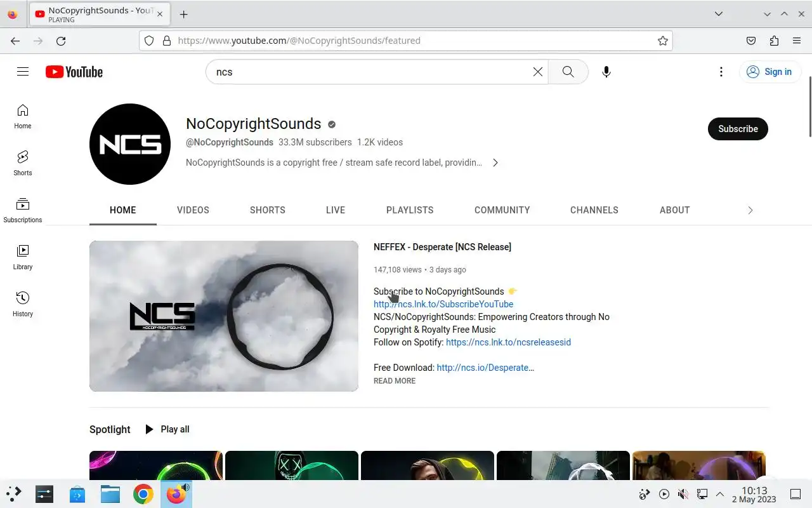
Task: Open the network connections tray icon
Action: click(702, 494)
